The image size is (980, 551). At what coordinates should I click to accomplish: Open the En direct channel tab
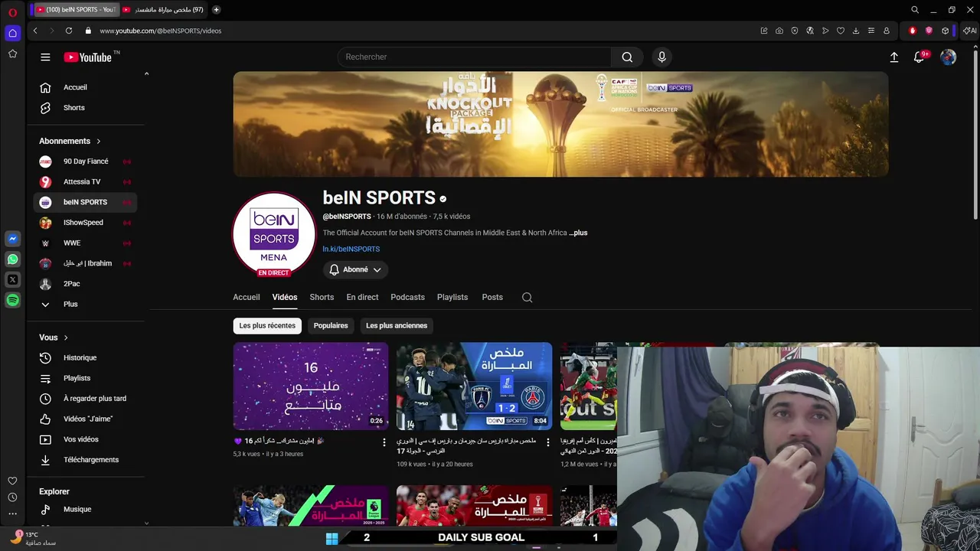(x=362, y=297)
